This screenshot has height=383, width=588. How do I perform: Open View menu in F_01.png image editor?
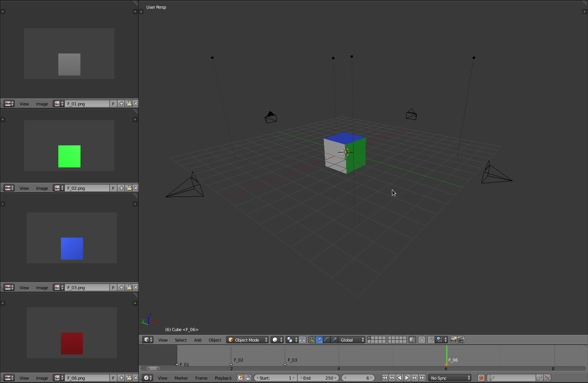(24, 104)
